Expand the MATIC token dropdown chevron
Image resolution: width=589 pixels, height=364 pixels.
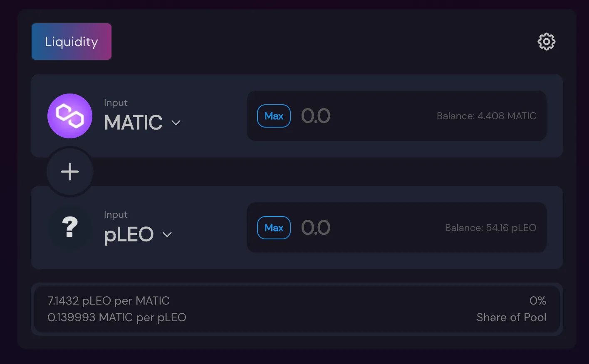pos(176,123)
